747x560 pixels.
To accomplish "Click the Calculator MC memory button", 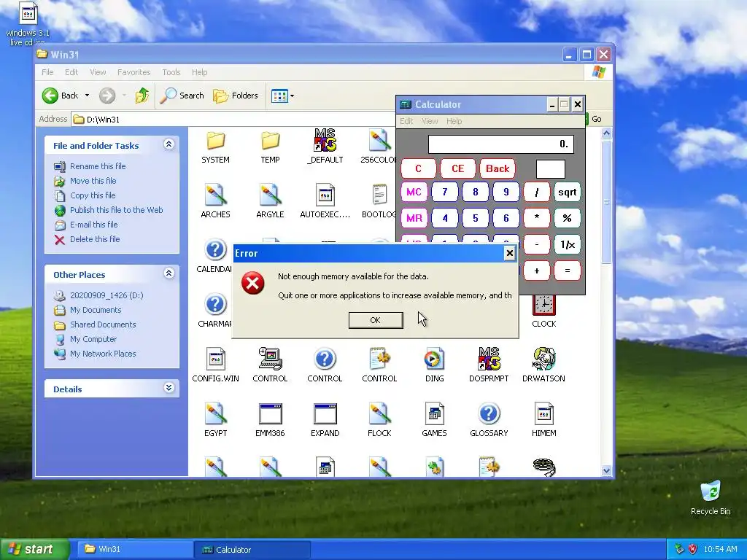I will (x=414, y=192).
